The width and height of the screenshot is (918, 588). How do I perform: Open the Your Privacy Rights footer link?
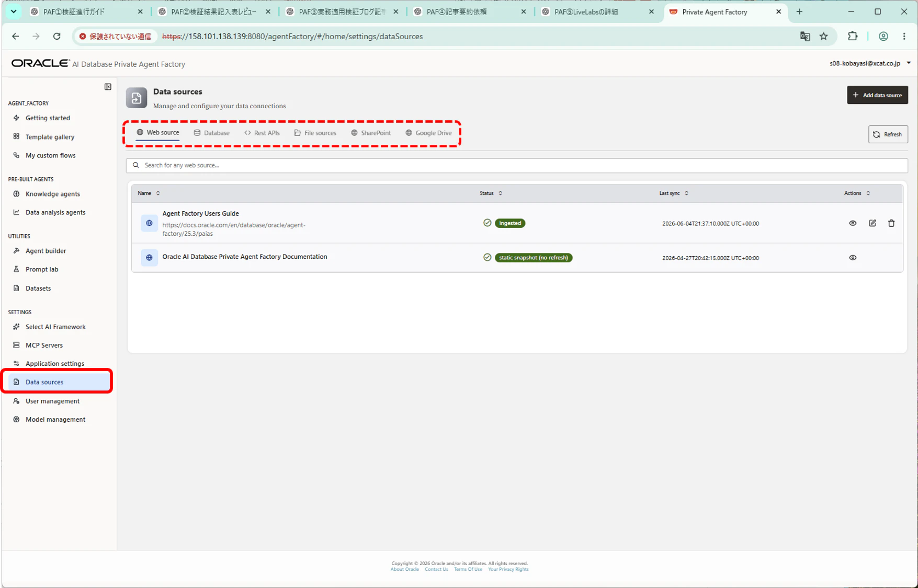508,569
